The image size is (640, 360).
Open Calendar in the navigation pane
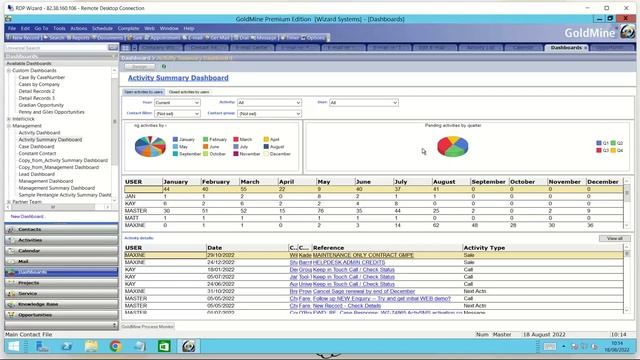[61, 251]
